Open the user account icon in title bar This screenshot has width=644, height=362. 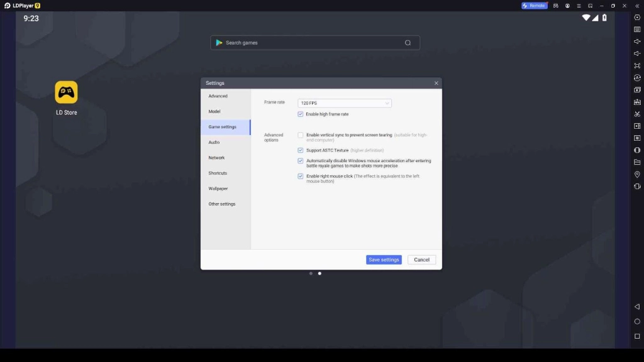(x=567, y=6)
